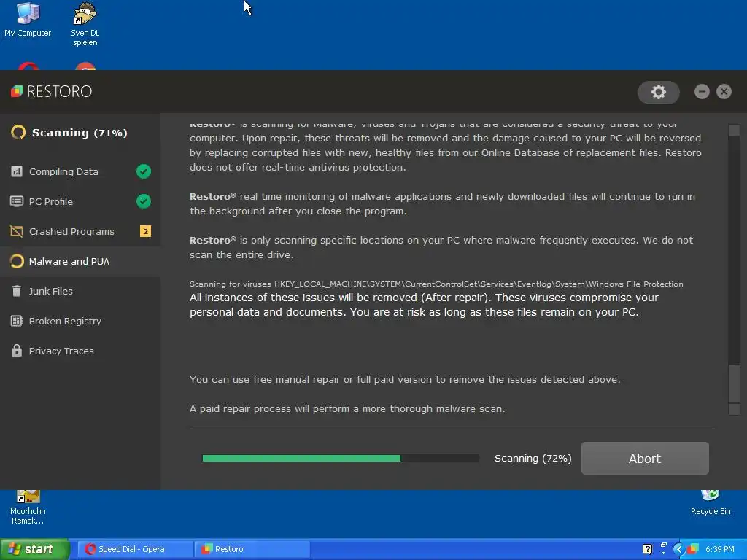Click the Junk Files trash icon

17,291
